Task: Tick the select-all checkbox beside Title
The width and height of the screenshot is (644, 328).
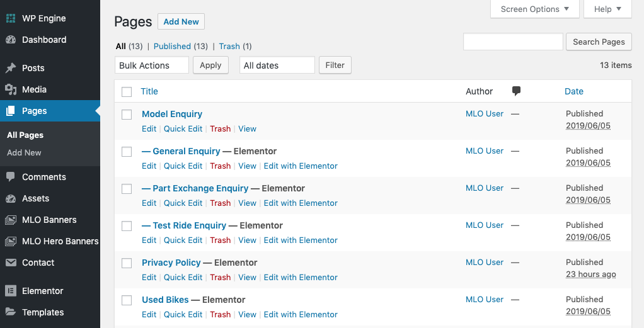Action: [127, 92]
